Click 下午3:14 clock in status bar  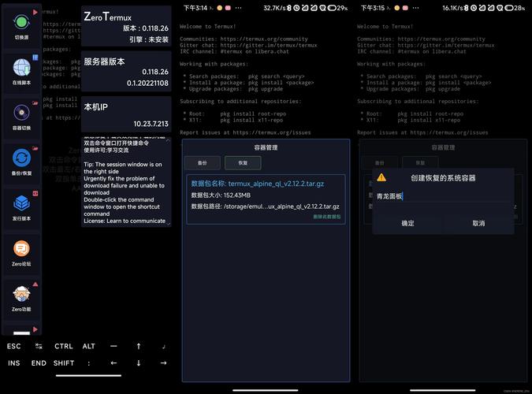pyautogui.click(x=195, y=8)
